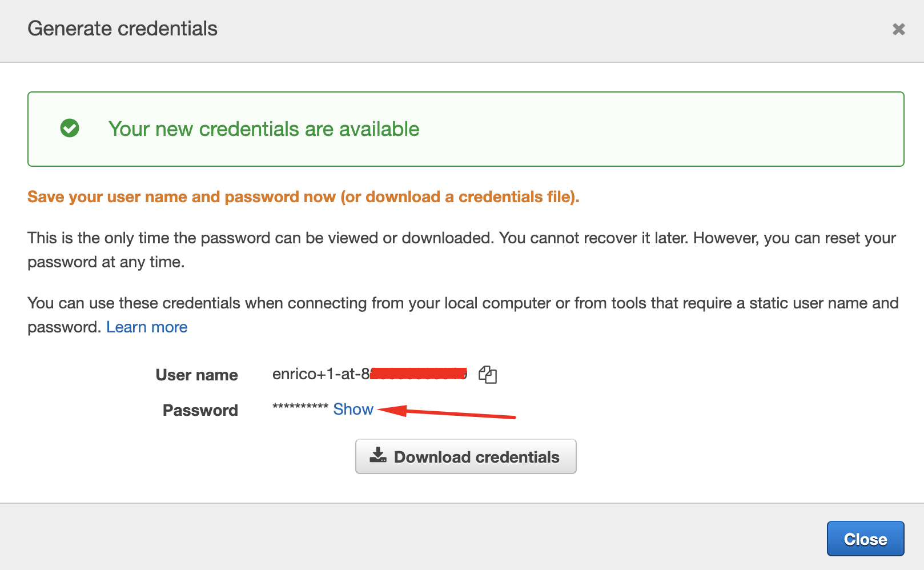Open the Learn more link

tap(147, 327)
